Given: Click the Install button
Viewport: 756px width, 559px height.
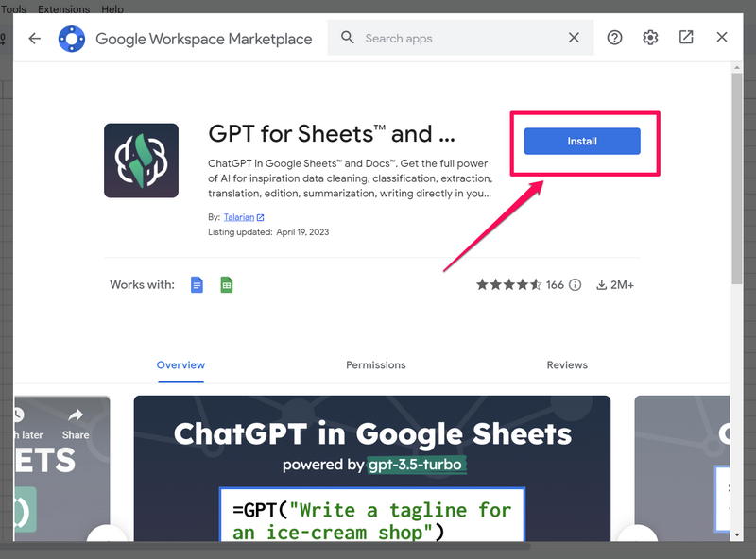Looking at the screenshot, I should click(x=582, y=142).
